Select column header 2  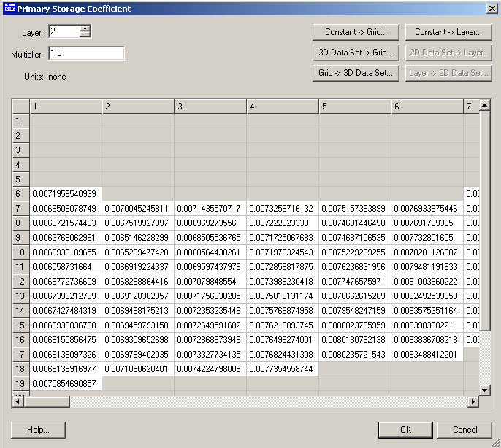pyautogui.click(x=138, y=107)
